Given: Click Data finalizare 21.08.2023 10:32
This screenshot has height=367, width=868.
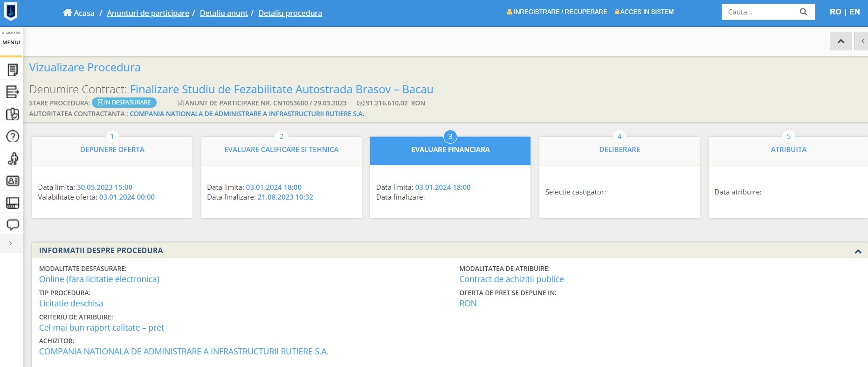Looking at the screenshot, I should click(x=285, y=197).
